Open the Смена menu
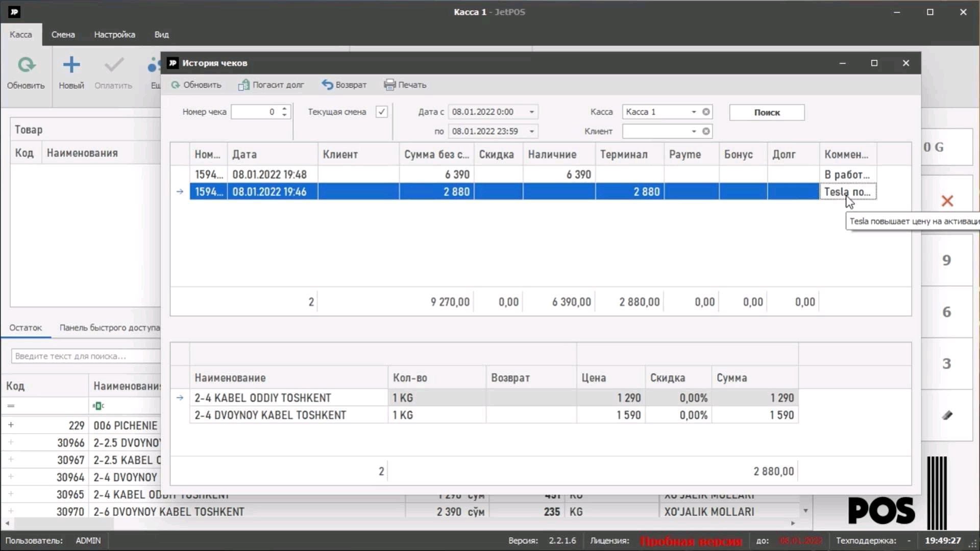980x551 pixels. (63, 35)
